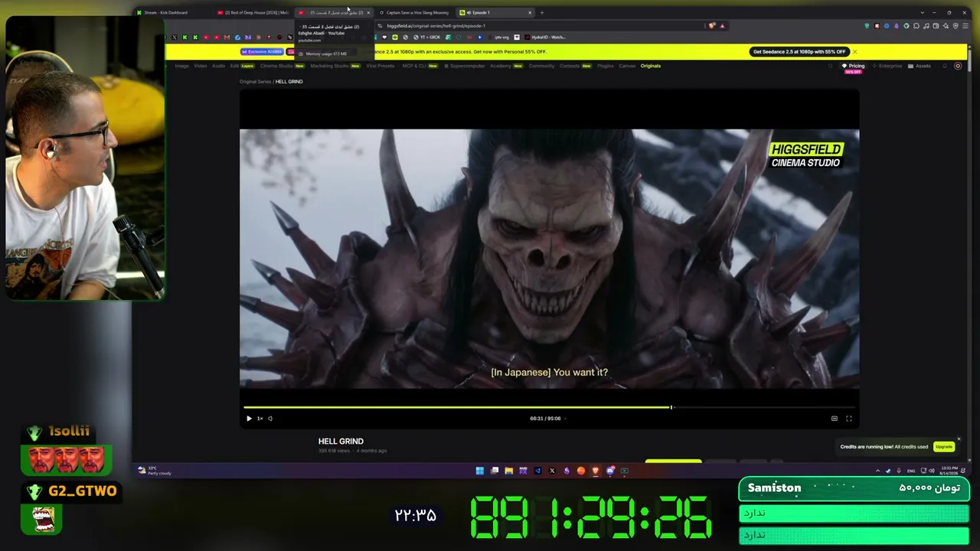Open the Image menu in Higgsfield nav
980x551 pixels.
(181, 66)
